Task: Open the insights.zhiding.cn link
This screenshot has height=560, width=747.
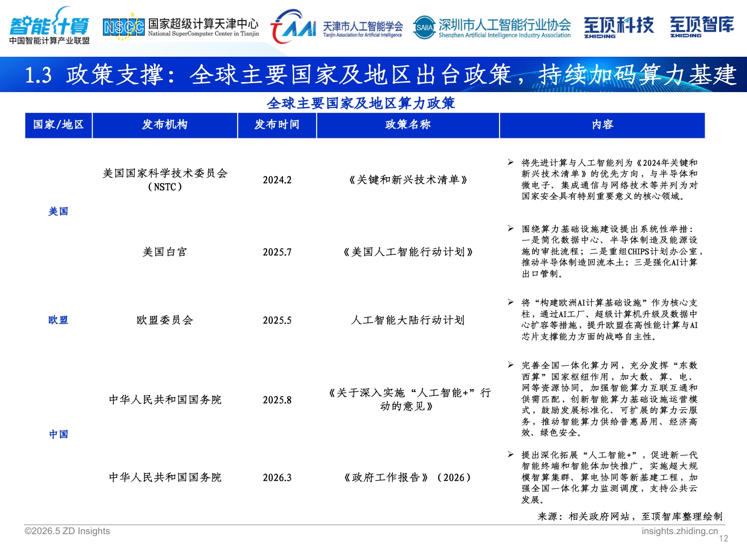Action: [680, 531]
